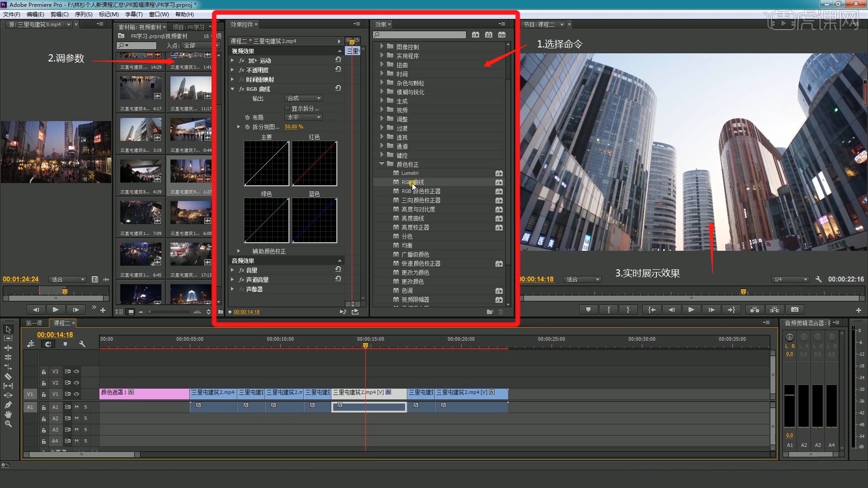Expand 辅助颜色校正 section
The image size is (868, 488).
[x=239, y=251]
